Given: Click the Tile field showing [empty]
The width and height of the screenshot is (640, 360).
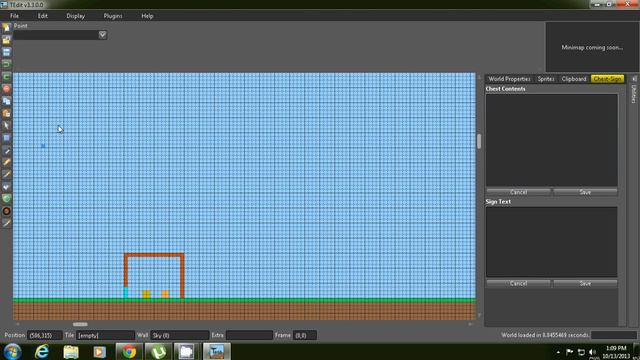Looking at the screenshot, I should pyautogui.click(x=105, y=335).
